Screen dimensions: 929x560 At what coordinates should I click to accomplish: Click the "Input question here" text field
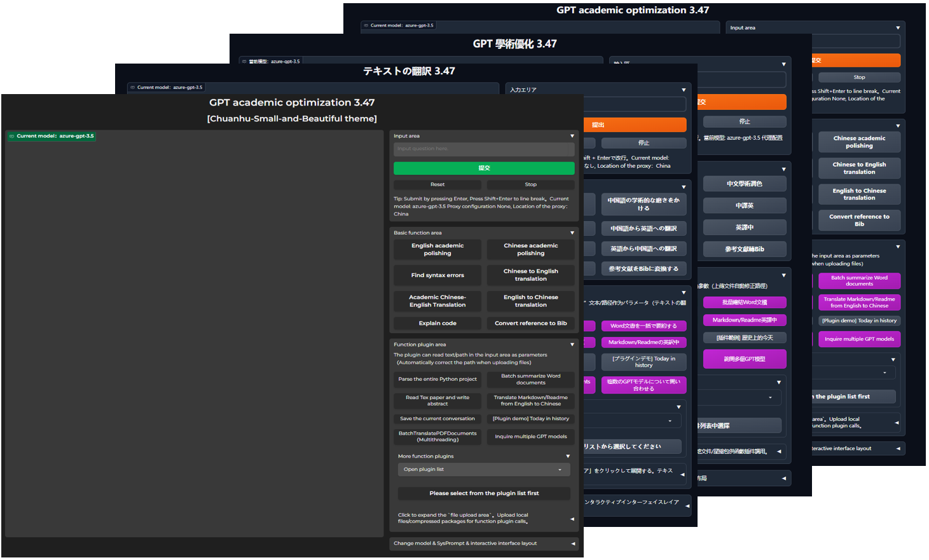point(484,149)
